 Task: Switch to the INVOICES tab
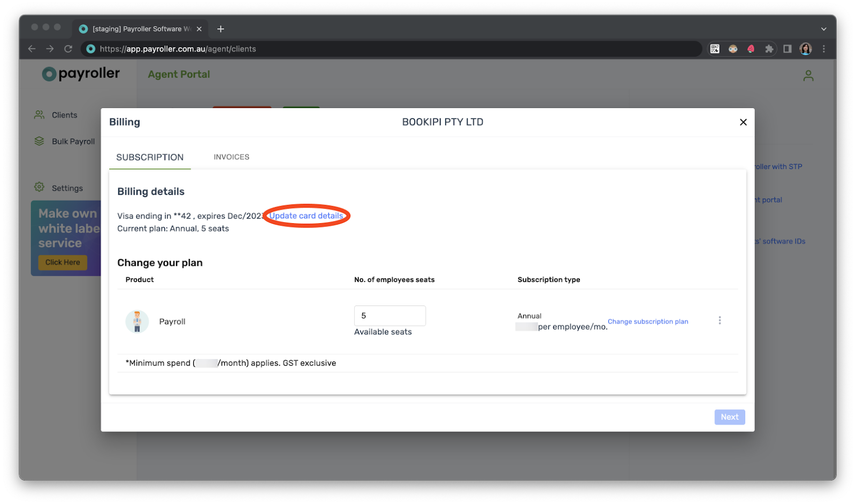(x=232, y=157)
